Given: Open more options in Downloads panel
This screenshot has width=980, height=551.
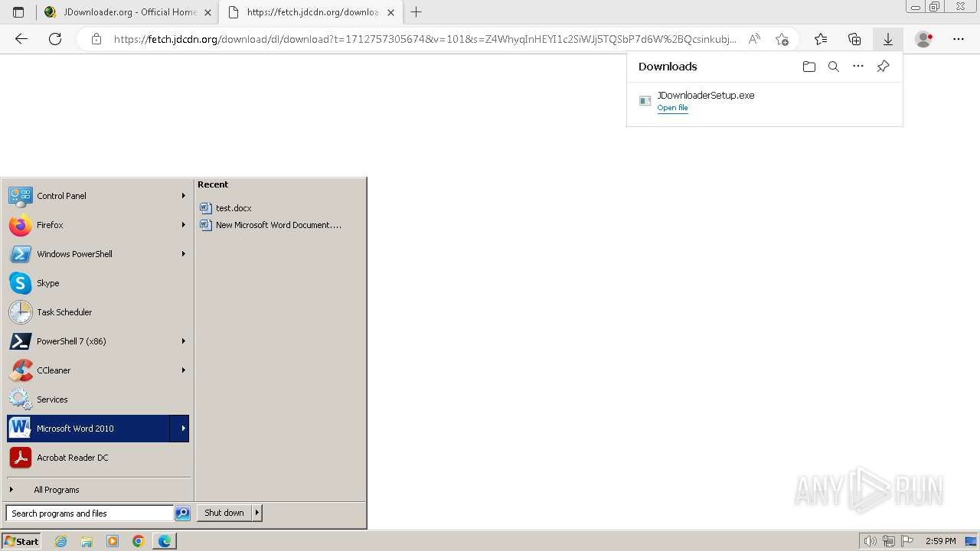Looking at the screenshot, I should [x=858, y=67].
